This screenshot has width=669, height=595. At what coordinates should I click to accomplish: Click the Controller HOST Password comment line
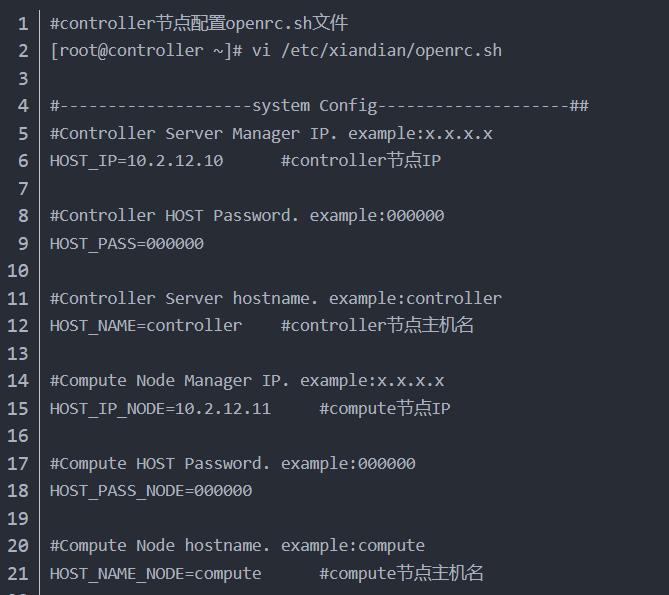(x=247, y=215)
